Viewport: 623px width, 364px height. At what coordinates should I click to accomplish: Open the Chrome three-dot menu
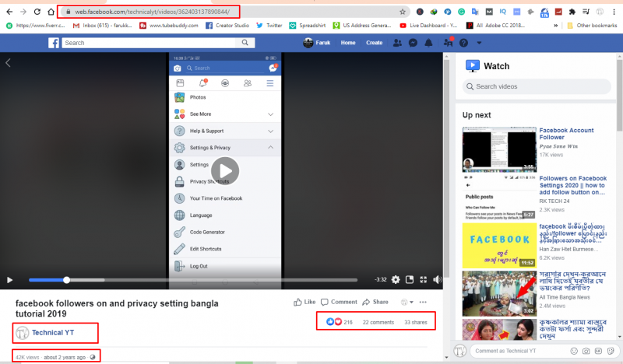pyautogui.click(x=614, y=12)
